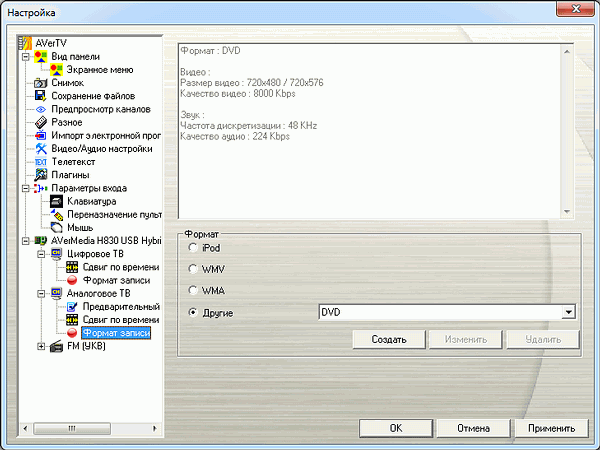The height and width of the screenshot is (450, 600).
Task: Collapse the Цифровое ТВ tree node
Action: [x=41, y=254]
